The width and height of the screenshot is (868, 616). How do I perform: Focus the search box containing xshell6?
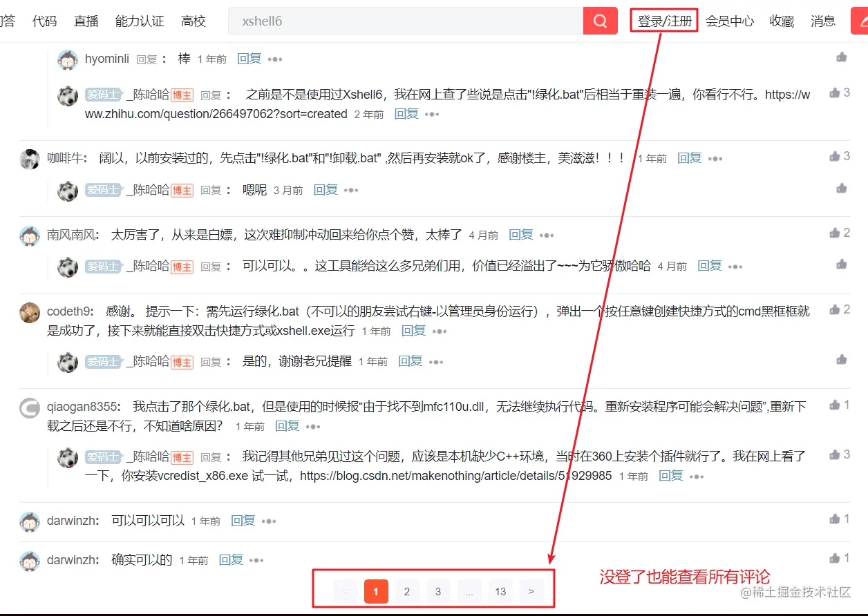click(406, 21)
